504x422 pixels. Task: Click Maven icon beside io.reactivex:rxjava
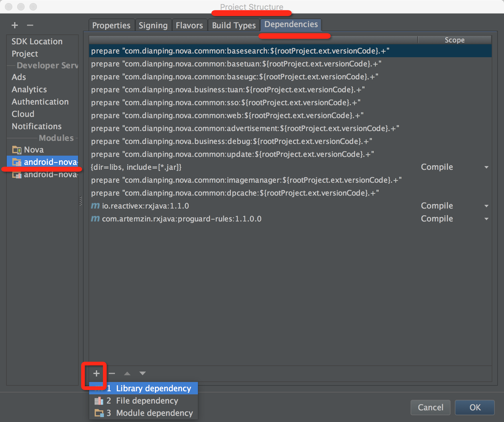(95, 206)
